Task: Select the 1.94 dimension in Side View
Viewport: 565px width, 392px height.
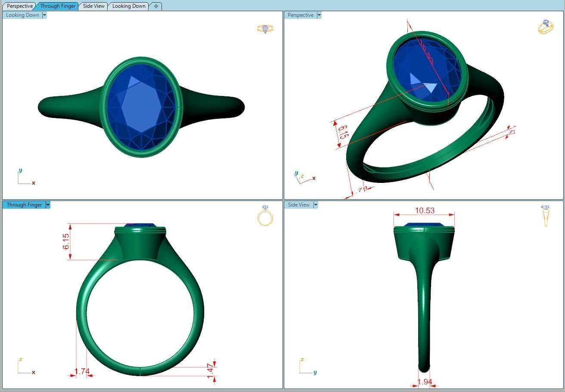Action: (x=425, y=382)
